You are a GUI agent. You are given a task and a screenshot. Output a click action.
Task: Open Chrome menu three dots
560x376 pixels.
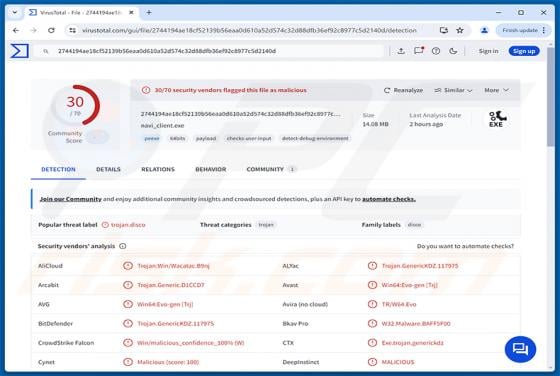click(x=544, y=31)
